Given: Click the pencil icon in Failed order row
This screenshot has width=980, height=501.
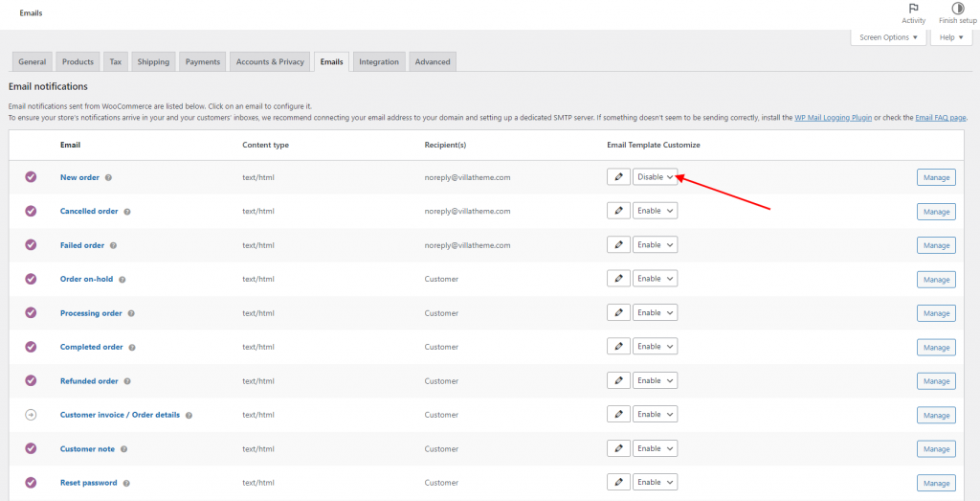Looking at the screenshot, I should [618, 244].
